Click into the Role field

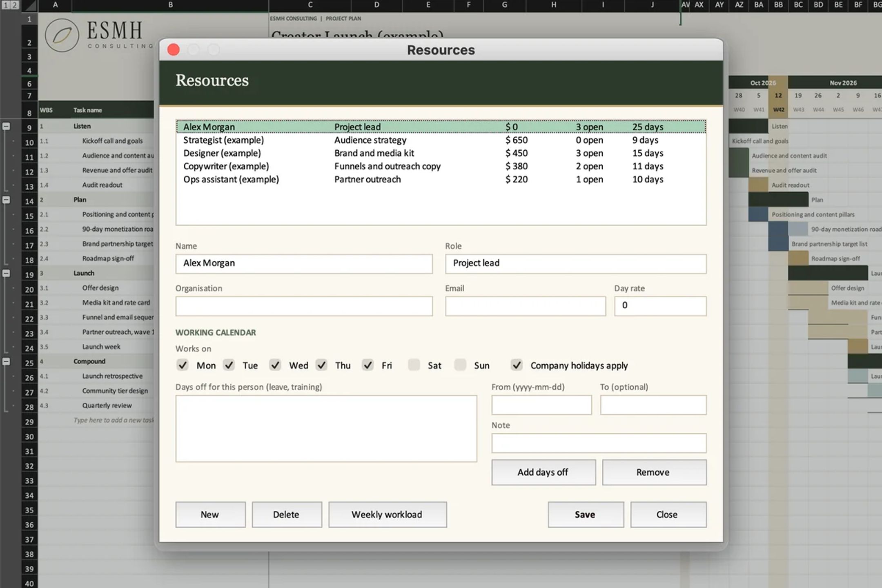click(x=576, y=264)
